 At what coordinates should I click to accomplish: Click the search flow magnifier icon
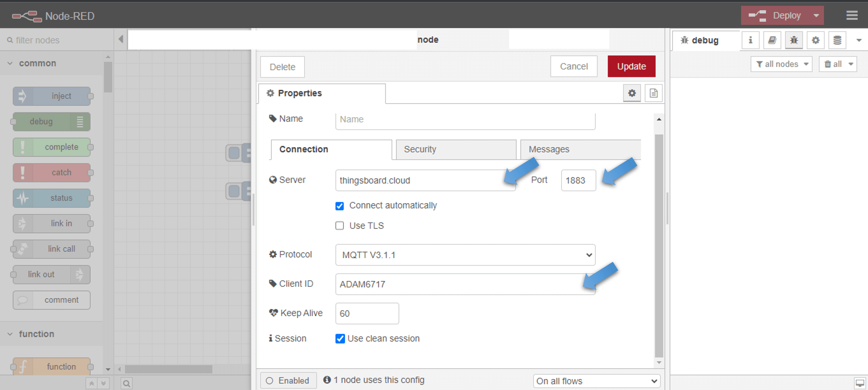126,383
